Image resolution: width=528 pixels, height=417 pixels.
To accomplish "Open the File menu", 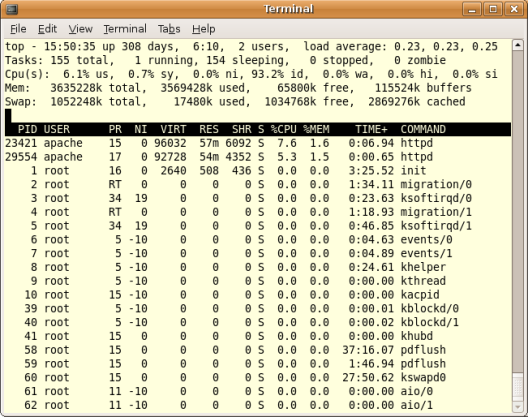I will 18,29.
